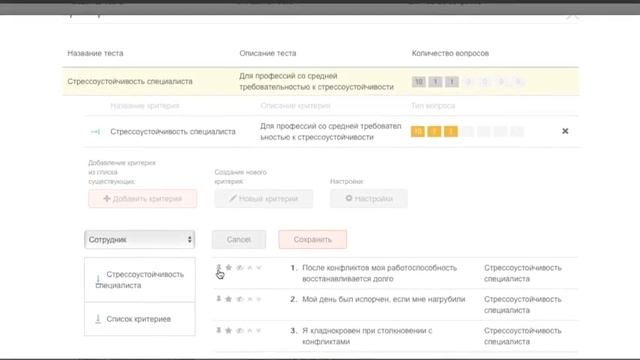The width and height of the screenshot is (640, 360).
Task: Click criterion name 'Стрессоустойчивость специалиста' in sub-table
Action: pyautogui.click(x=173, y=131)
